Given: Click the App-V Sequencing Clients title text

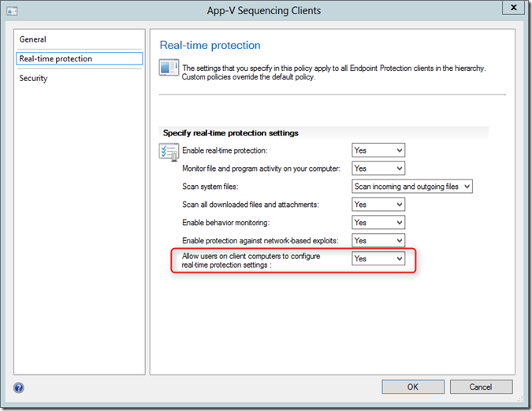Looking at the screenshot, I should [x=264, y=10].
